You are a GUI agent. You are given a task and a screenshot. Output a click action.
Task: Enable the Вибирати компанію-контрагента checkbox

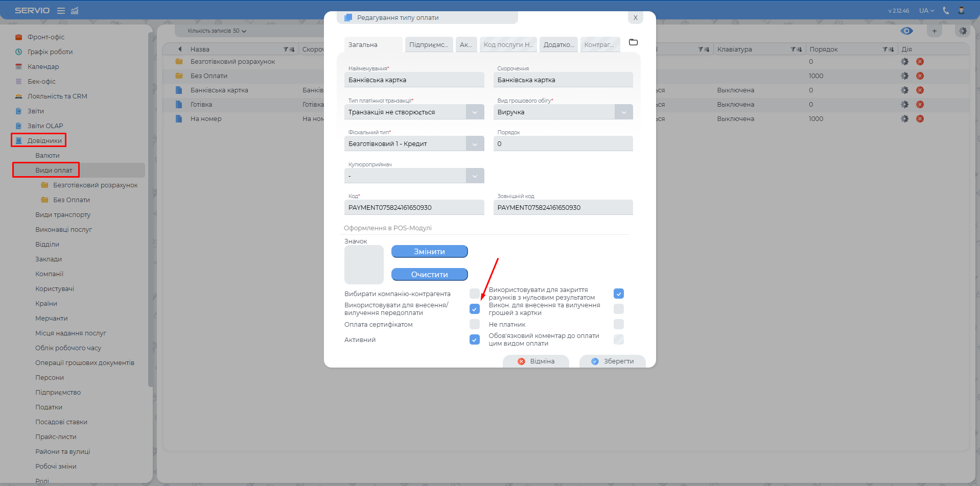[474, 294]
